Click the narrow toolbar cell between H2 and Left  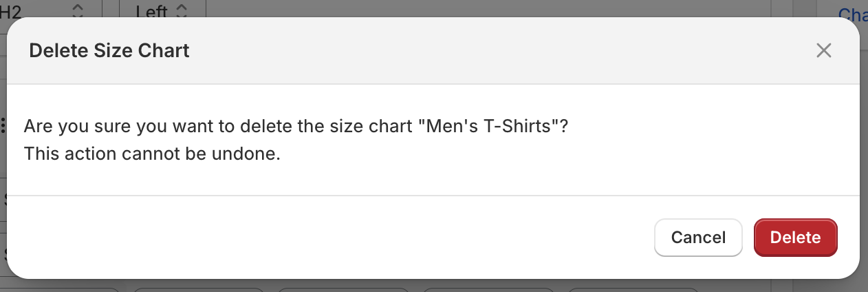(x=111, y=8)
